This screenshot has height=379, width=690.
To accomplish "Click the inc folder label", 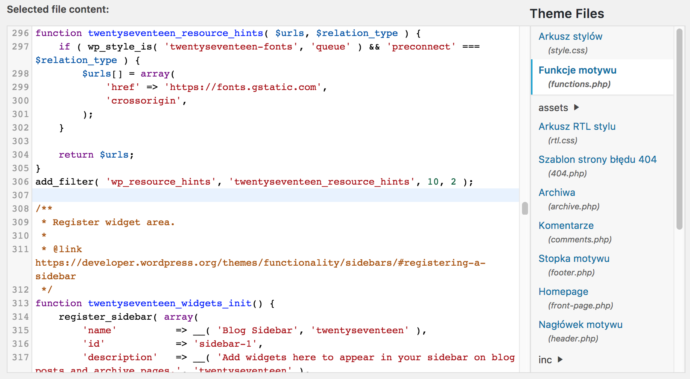I will click(545, 360).
